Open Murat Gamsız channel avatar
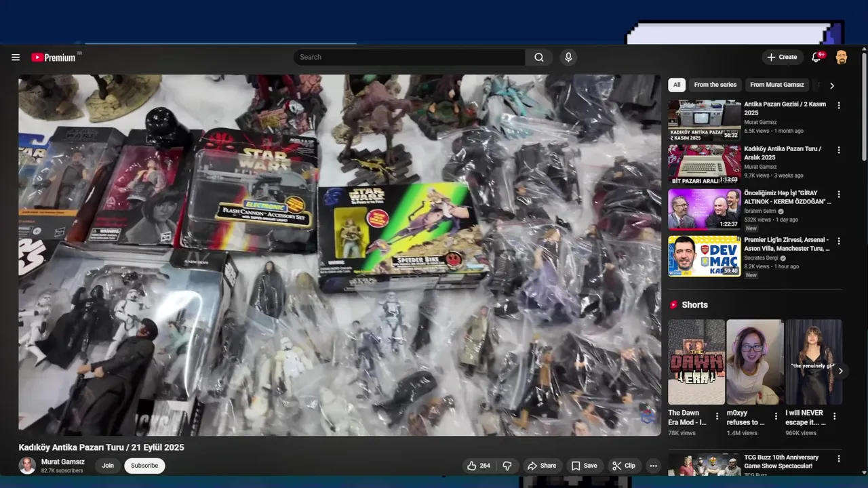 27,466
